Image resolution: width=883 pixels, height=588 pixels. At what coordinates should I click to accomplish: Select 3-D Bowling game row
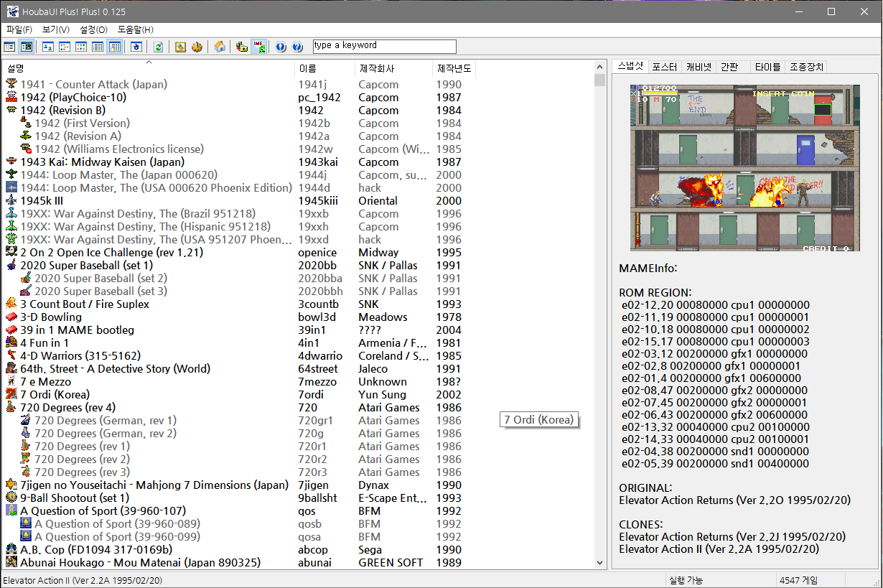click(x=239, y=317)
